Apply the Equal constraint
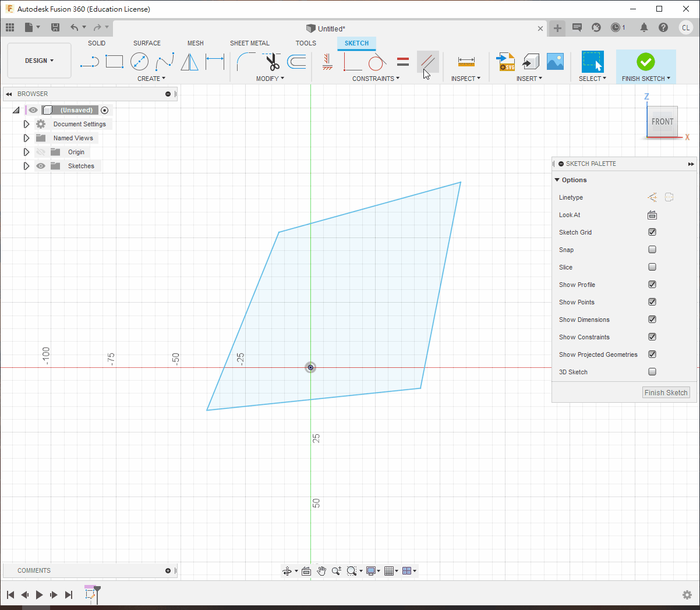Image resolution: width=700 pixels, height=610 pixels. tap(402, 62)
